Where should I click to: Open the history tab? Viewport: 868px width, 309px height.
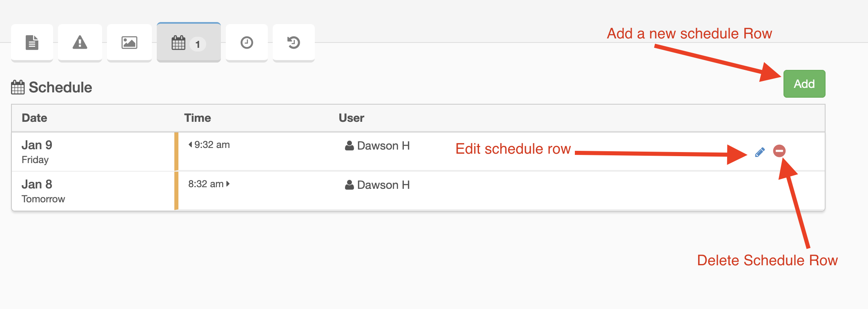coord(294,43)
